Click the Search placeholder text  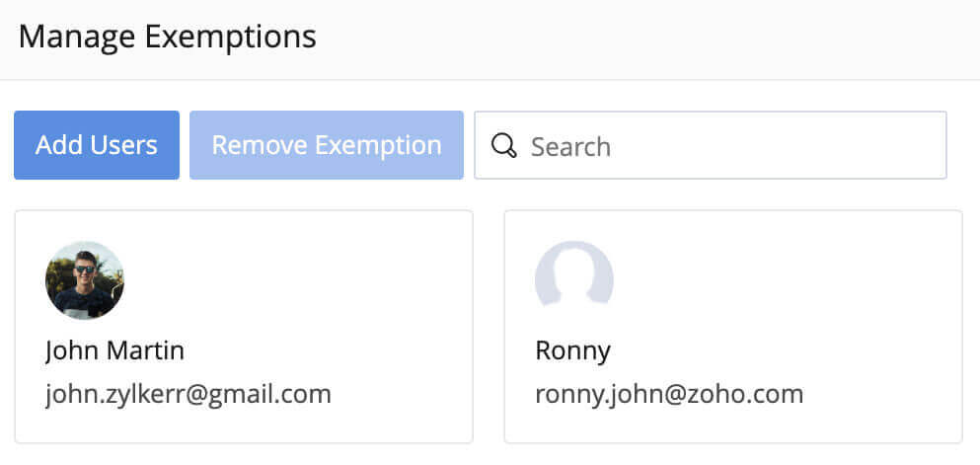[570, 146]
